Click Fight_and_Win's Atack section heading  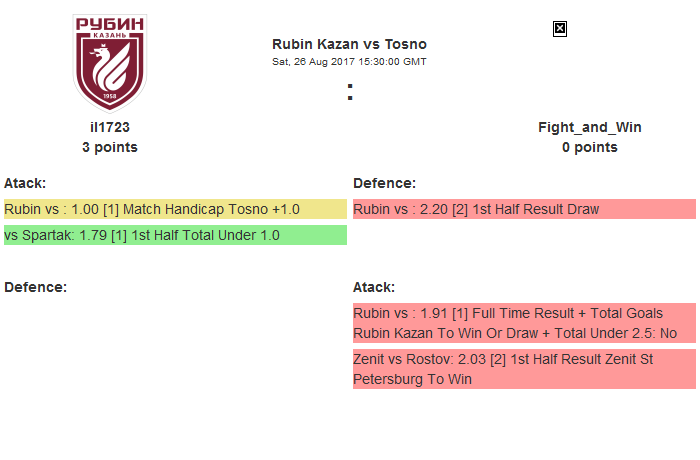point(374,287)
